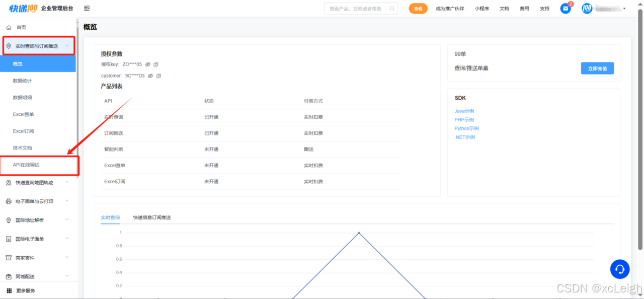Click the printer icon of 电子面单与云打印

9,201
